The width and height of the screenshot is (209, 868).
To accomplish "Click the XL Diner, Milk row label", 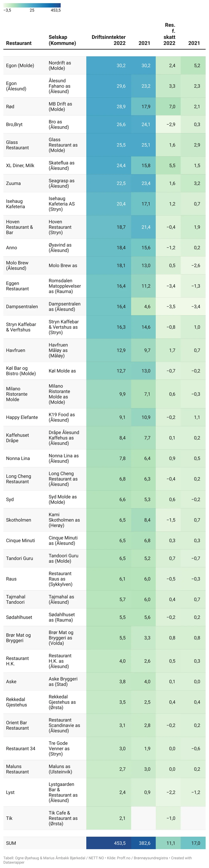I will (x=20, y=166).
